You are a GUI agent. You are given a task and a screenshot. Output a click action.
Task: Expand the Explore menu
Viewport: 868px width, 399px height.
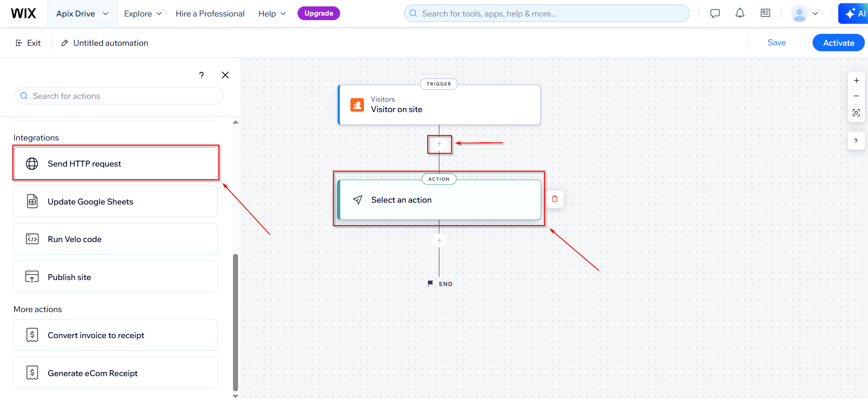143,14
